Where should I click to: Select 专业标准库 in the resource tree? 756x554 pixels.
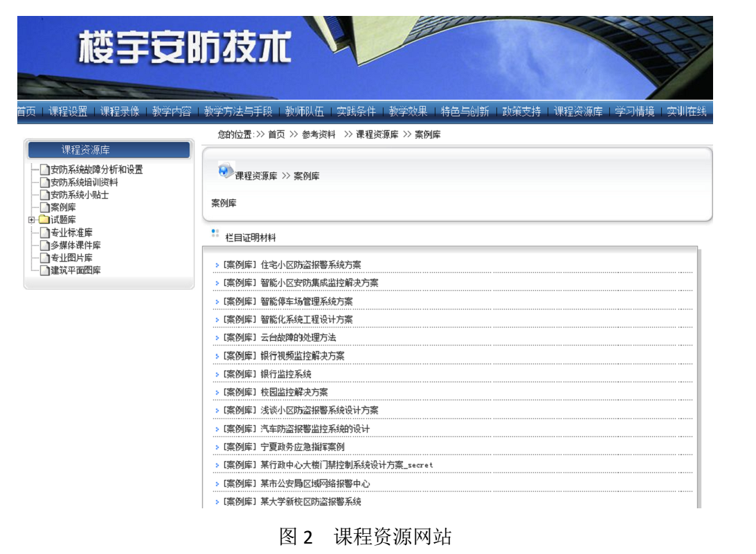click(x=71, y=233)
